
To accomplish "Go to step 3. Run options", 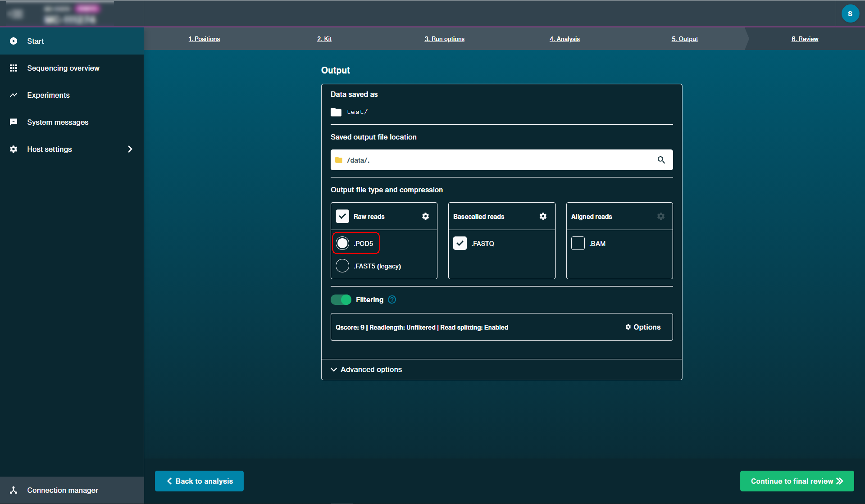I will coord(444,39).
